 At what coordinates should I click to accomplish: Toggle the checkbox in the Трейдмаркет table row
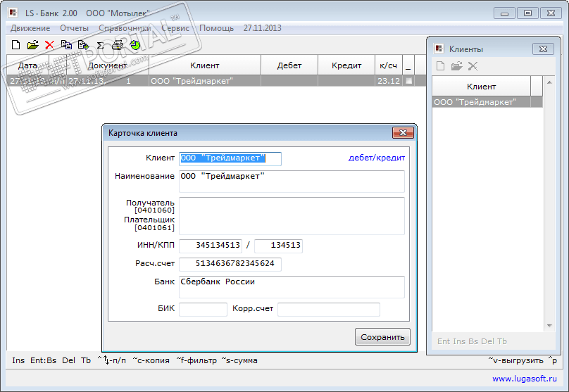[x=408, y=81]
